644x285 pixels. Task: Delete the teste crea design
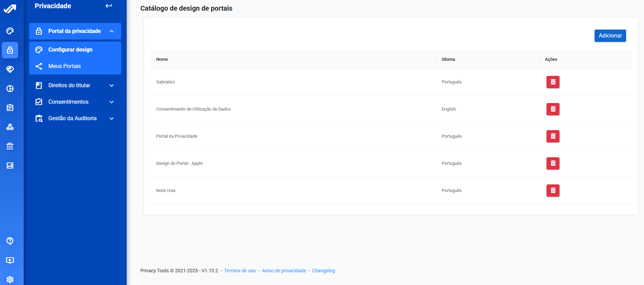point(553,191)
